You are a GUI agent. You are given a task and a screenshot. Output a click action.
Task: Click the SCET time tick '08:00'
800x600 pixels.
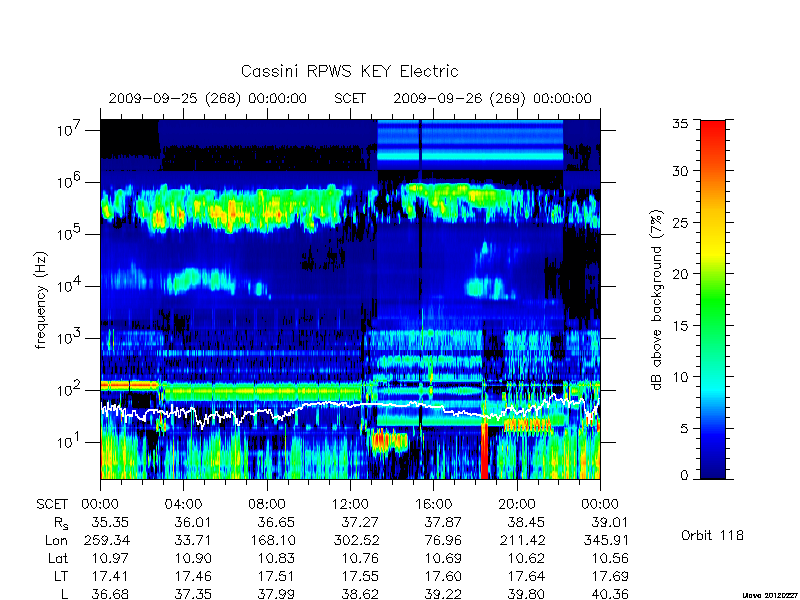click(x=267, y=504)
